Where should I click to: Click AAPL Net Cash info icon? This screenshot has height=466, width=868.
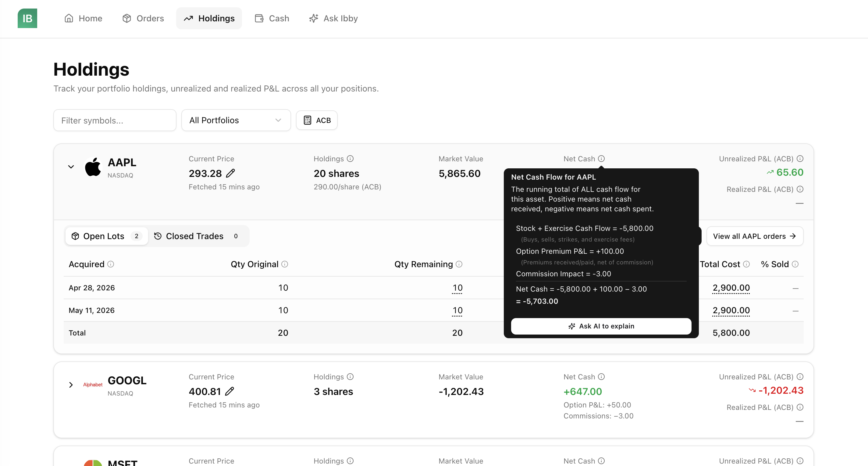(601, 159)
